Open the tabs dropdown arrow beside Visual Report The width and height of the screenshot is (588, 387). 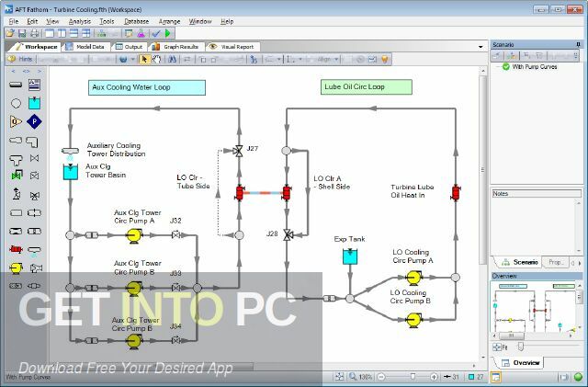click(481, 47)
